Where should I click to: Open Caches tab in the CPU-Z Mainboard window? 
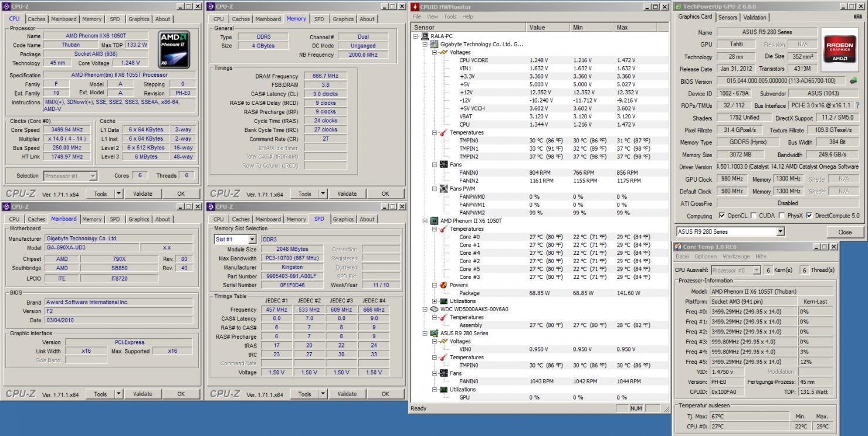(36, 219)
